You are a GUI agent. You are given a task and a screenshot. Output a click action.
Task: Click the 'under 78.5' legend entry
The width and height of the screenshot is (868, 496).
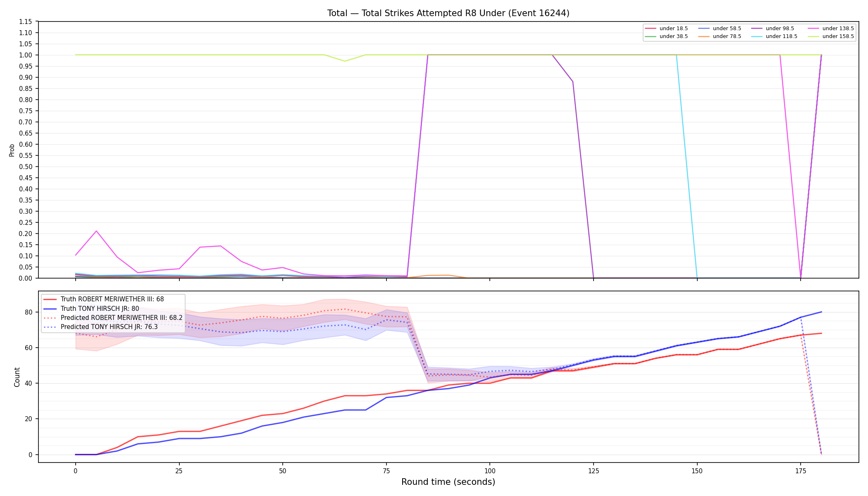coord(720,36)
